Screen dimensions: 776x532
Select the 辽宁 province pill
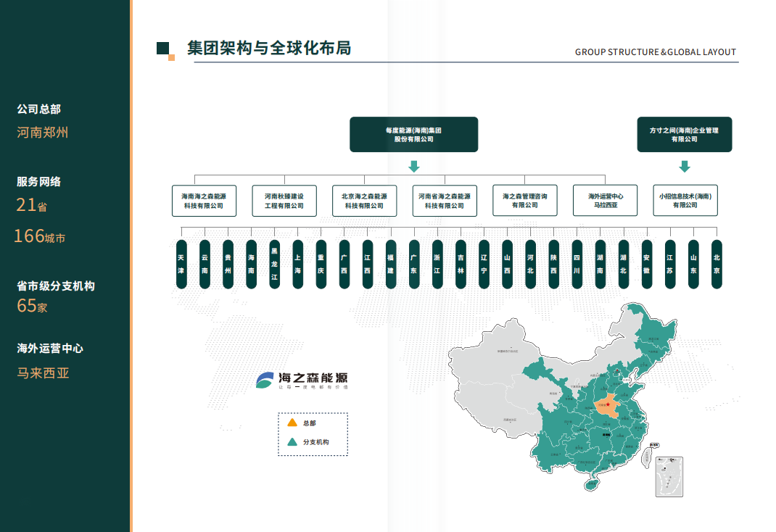[484, 264]
